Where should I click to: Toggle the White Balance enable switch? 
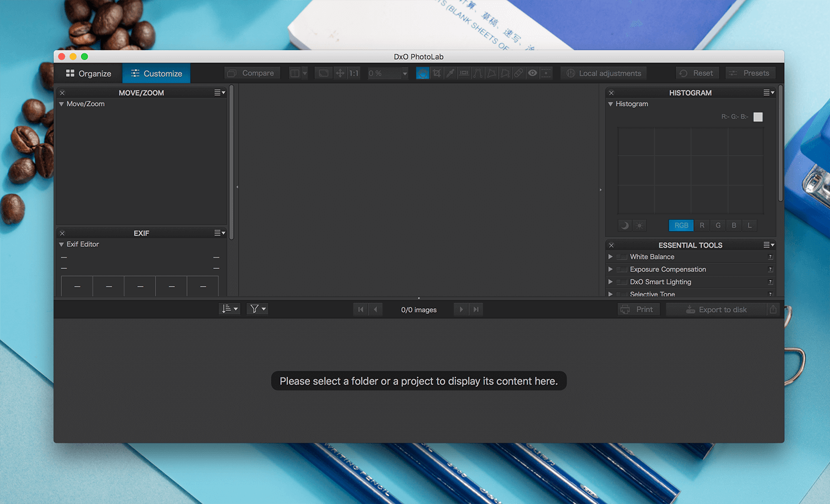[x=622, y=257]
